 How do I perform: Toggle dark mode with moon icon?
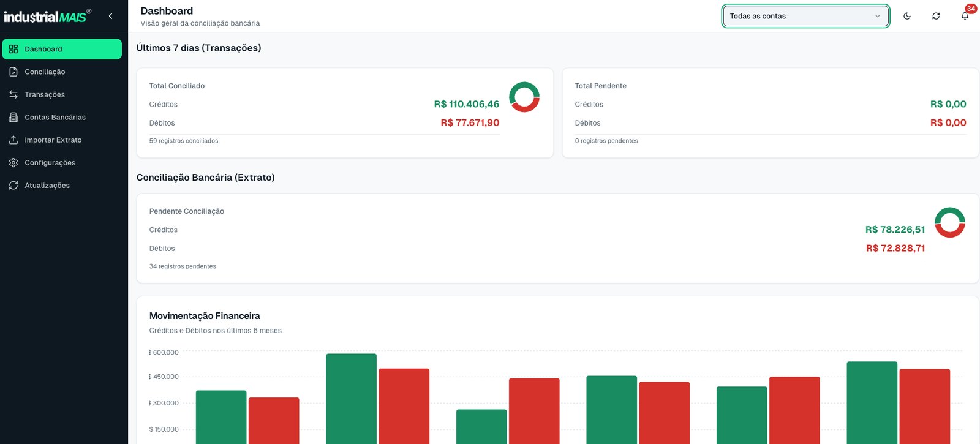[x=907, y=16]
